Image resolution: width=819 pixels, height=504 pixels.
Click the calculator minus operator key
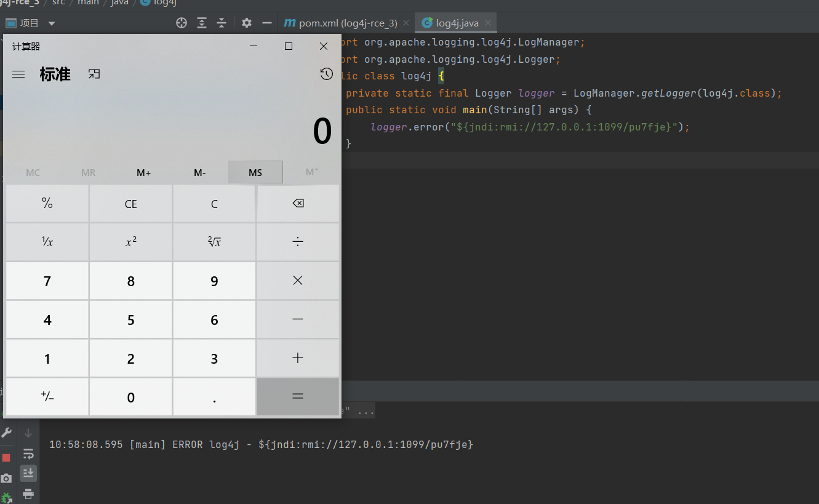click(298, 319)
